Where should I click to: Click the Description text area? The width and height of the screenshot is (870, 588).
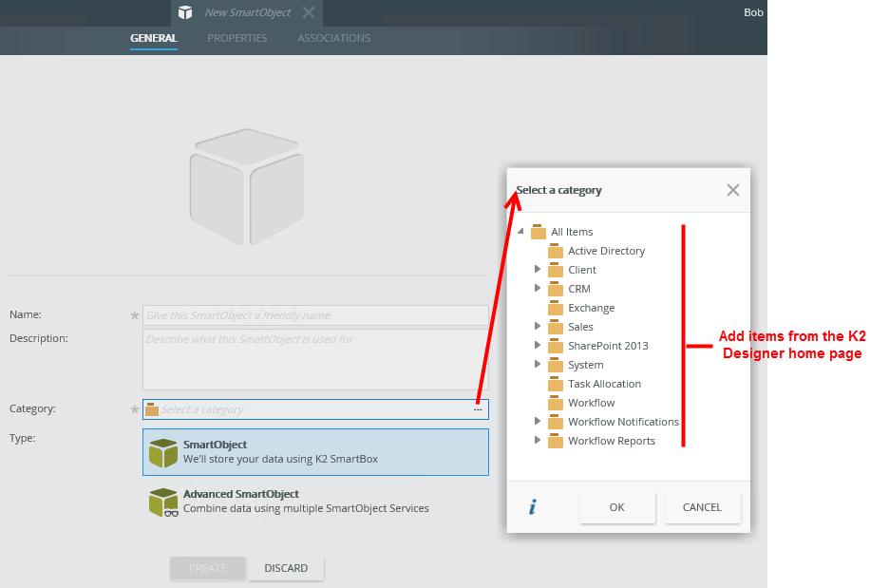point(315,359)
